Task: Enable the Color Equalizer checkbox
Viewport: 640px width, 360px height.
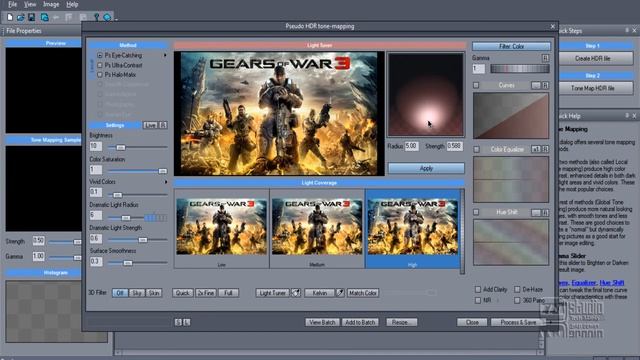Action: point(476,149)
